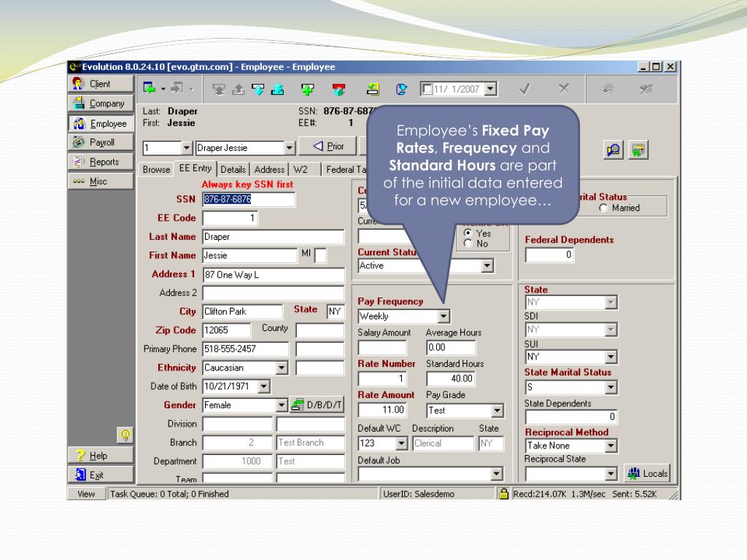Click the previous-record up arrow toolbar icon

[x=239, y=89]
